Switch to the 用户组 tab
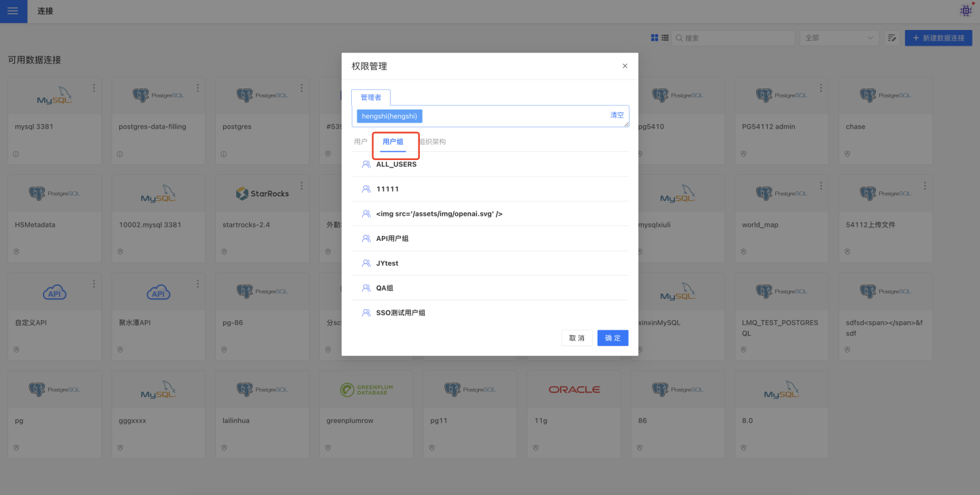 coord(393,142)
